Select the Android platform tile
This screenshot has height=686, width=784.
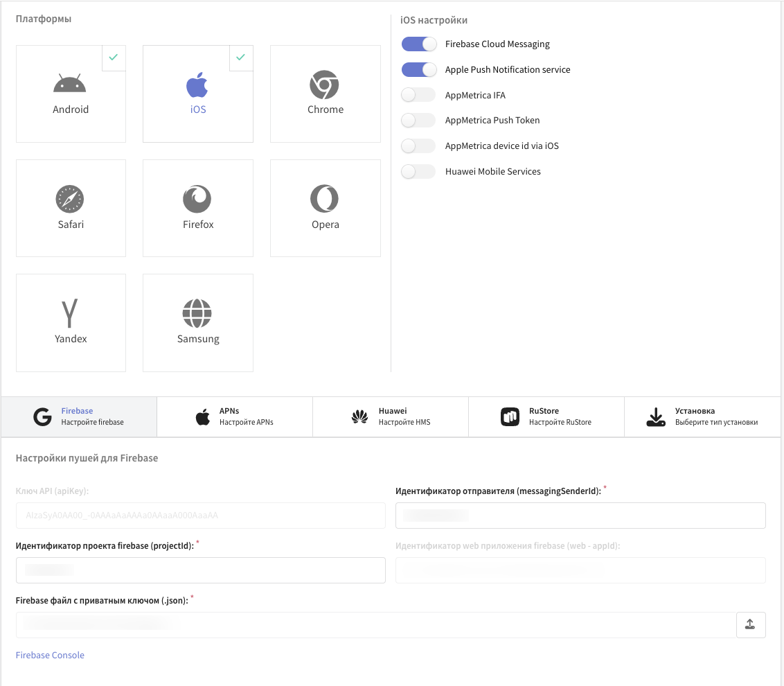tap(71, 94)
